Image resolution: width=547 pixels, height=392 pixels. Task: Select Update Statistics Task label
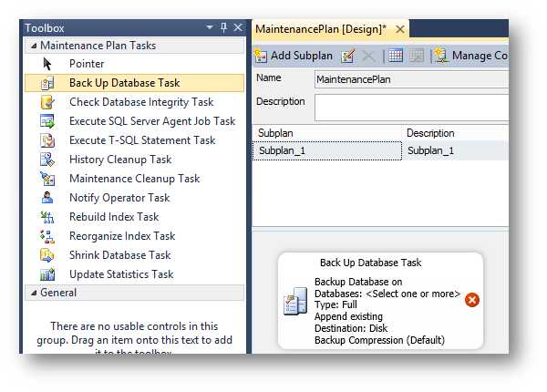pyautogui.click(x=121, y=274)
